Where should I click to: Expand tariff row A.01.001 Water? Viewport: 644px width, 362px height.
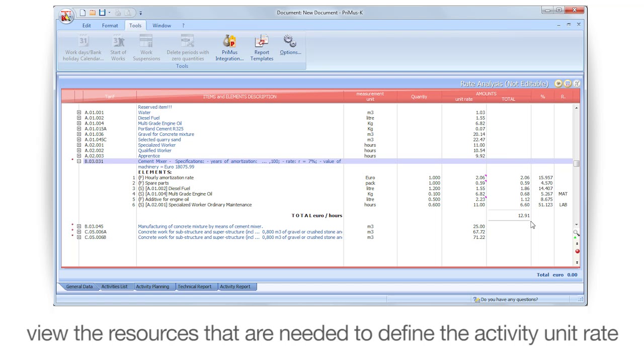coord(79,113)
